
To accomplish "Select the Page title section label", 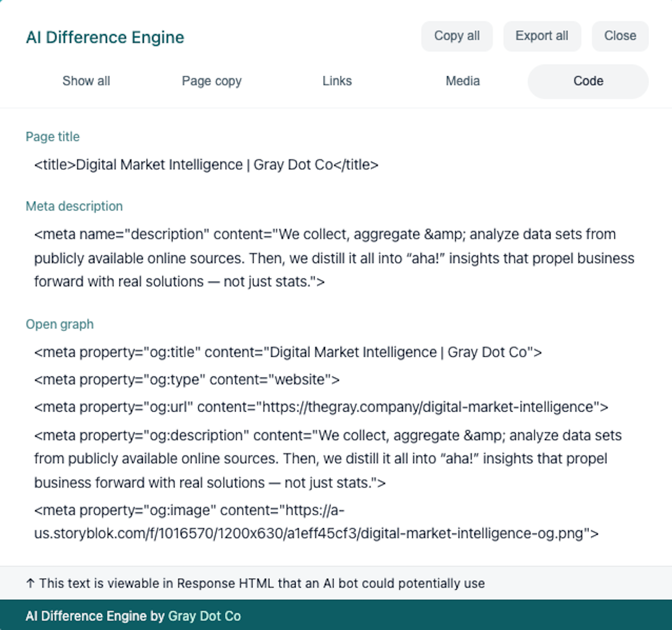I will click(x=52, y=137).
